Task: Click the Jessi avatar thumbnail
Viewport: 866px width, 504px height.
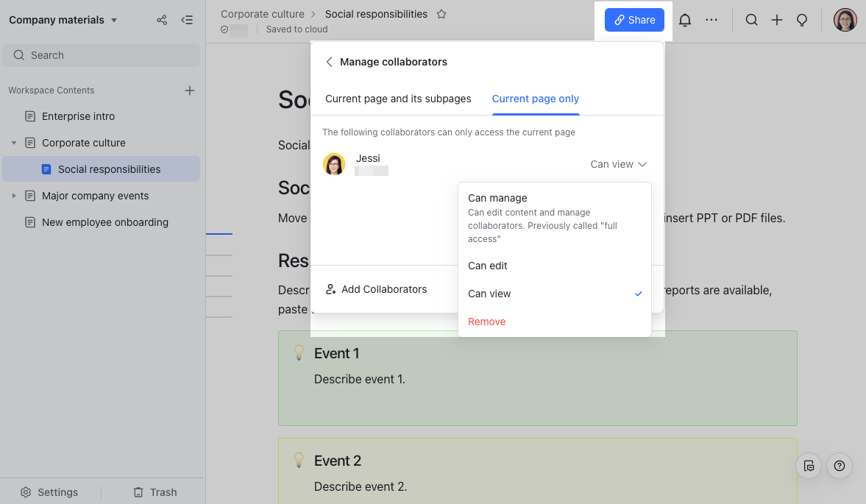Action: pos(335,164)
